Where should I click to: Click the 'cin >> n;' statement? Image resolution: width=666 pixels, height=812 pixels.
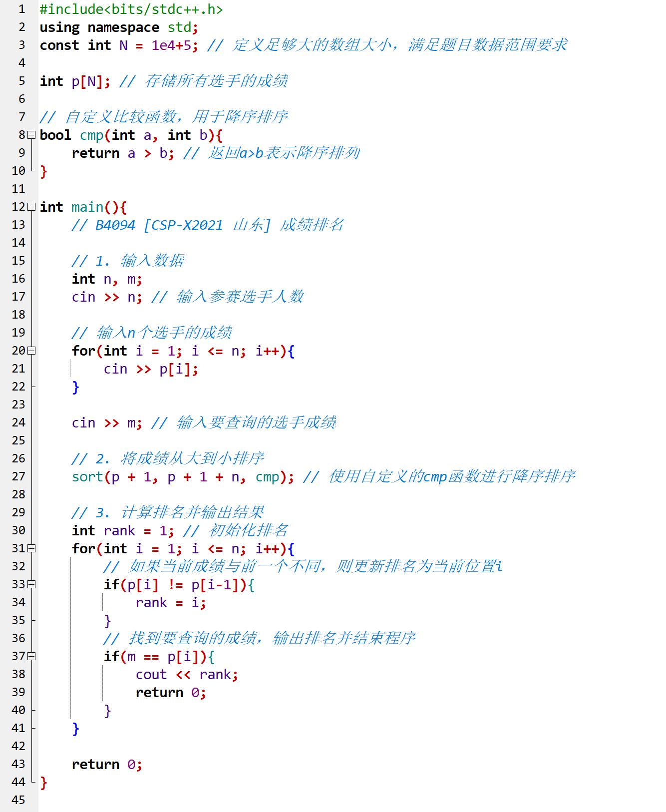coord(107,297)
